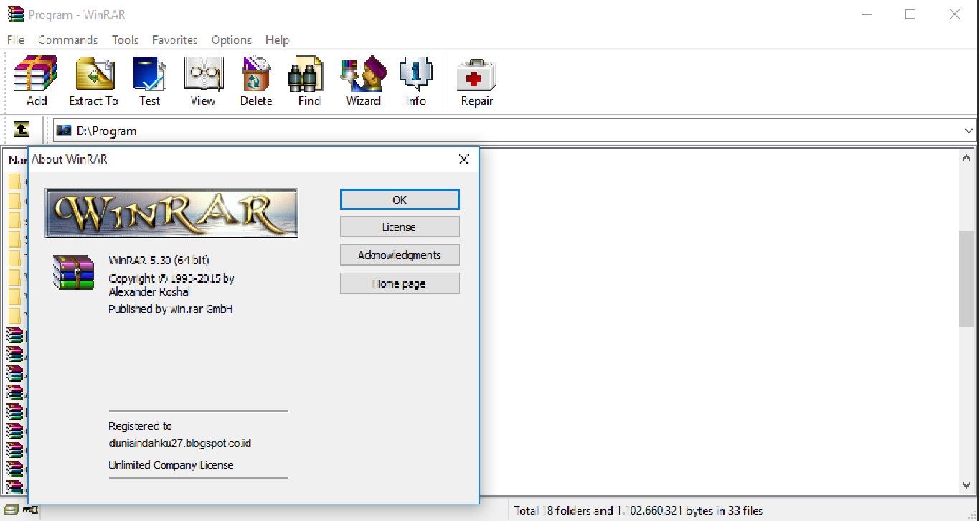Click the "WinRAR 5.30 (64-bit)" version text

[159, 260]
